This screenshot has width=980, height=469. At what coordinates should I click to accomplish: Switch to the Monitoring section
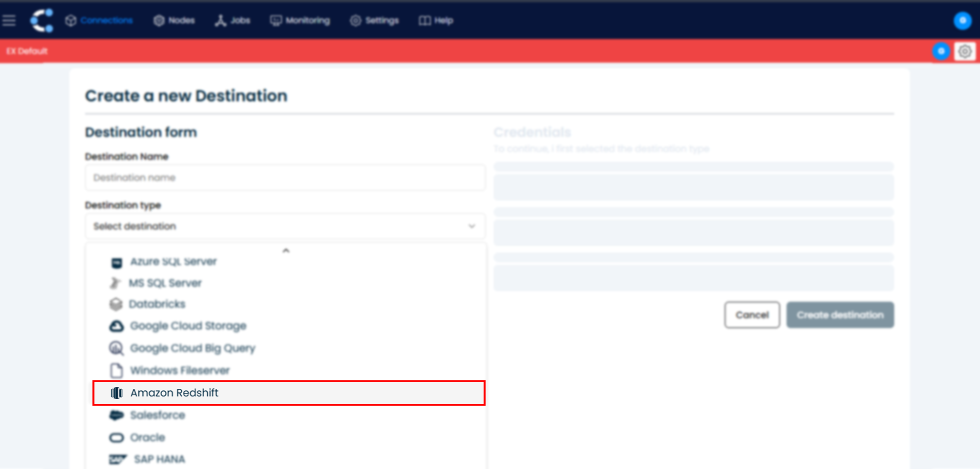[301, 21]
